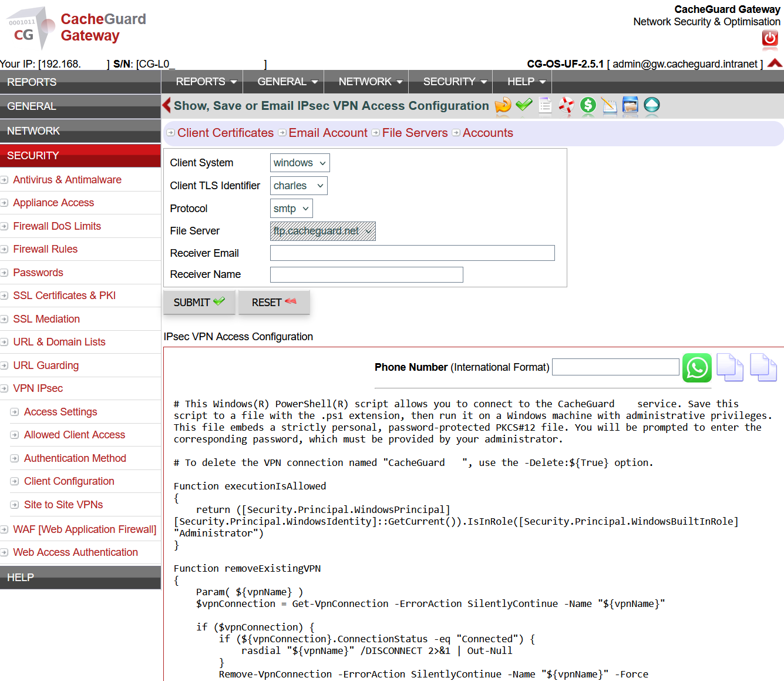The height and width of the screenshot is (681, 784).
Task: Click the CacheGuard Gateway logo
Action: coord(76,28)
